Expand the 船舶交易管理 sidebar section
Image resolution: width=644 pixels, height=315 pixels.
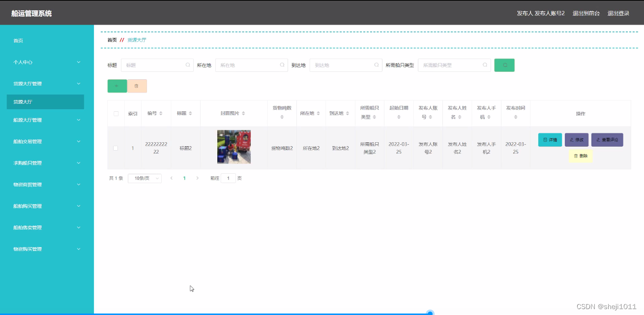45,141
